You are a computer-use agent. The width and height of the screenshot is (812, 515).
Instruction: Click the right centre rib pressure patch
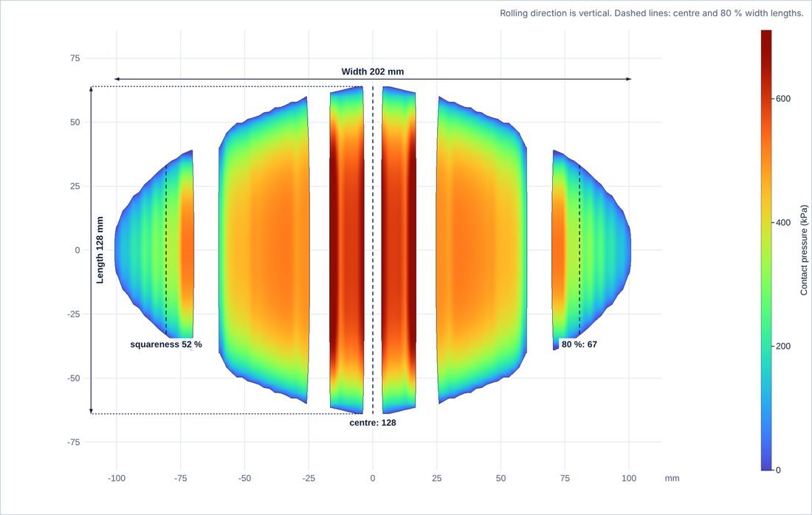[399, 250]
